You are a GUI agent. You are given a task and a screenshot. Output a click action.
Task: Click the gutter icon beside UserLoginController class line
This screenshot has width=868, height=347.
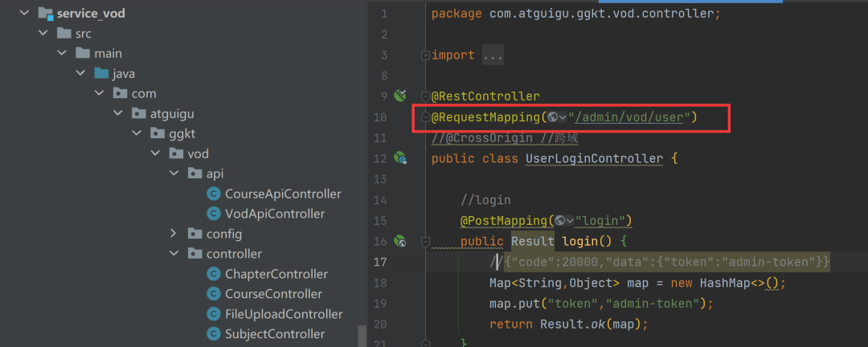[x=399, y=158]
